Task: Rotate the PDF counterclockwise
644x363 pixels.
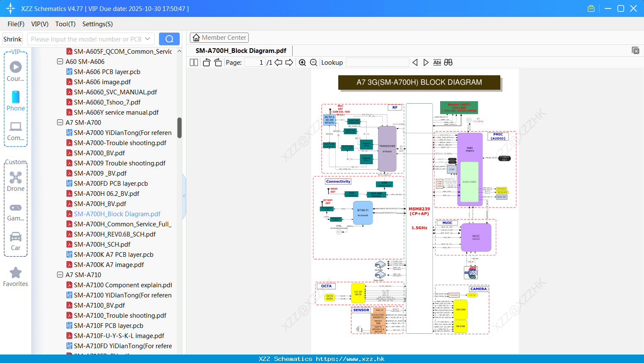Action: point(207,62)
